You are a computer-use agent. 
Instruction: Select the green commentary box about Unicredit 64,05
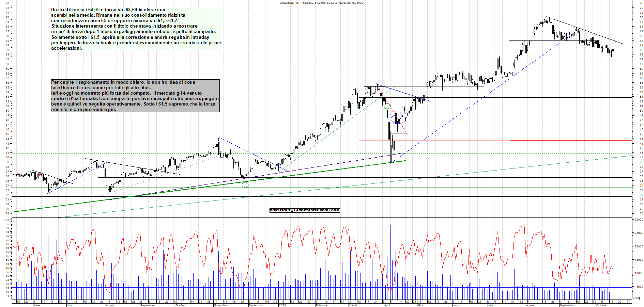pyautogui.click(x=136, y=29)
